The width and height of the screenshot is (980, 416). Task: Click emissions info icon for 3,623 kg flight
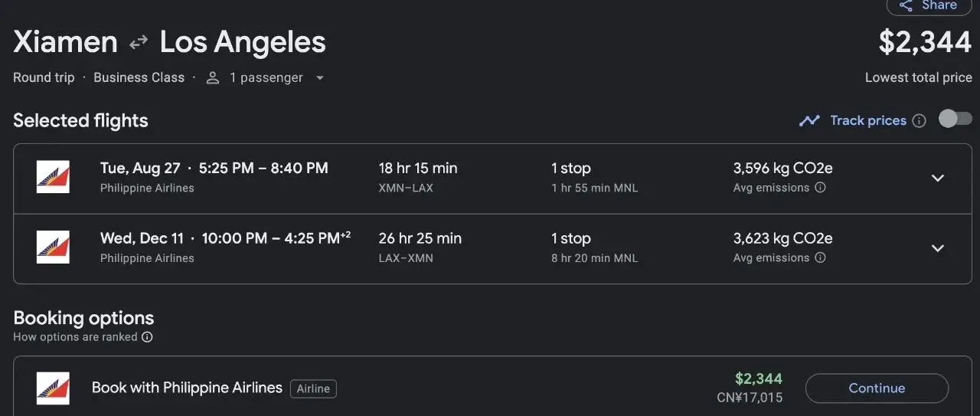(x=820, y=258)
